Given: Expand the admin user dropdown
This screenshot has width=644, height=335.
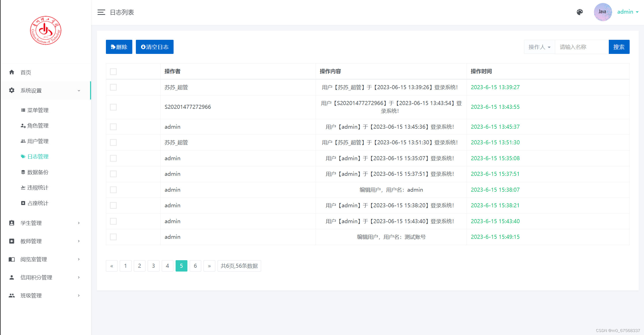Looking at the screenshot, I should coord(628,12).
